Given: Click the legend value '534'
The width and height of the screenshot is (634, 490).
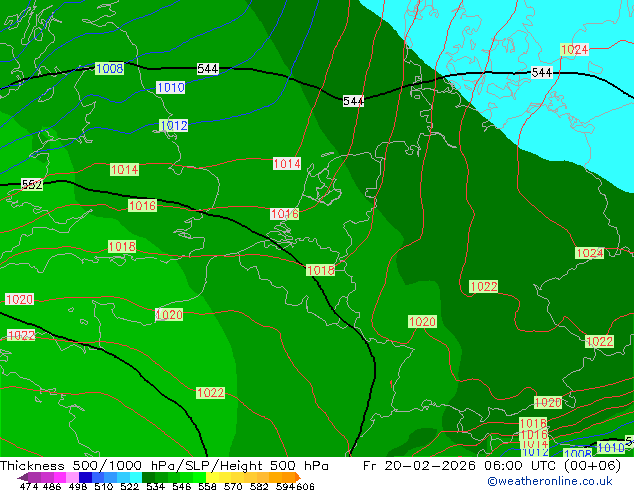Looking at the screenshot, I should pyautogui.click(x=156, y=486).
